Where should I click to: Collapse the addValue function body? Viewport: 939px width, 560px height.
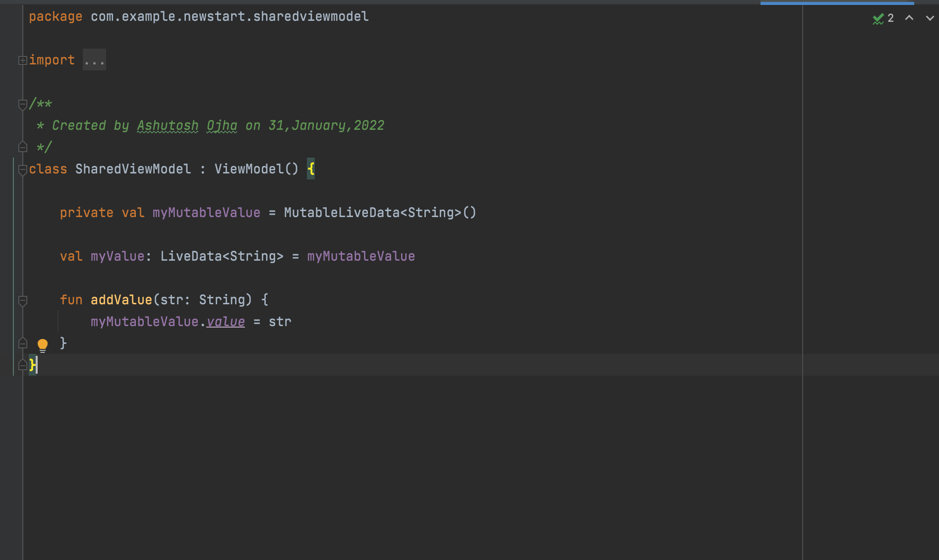(x=22, y=300)
